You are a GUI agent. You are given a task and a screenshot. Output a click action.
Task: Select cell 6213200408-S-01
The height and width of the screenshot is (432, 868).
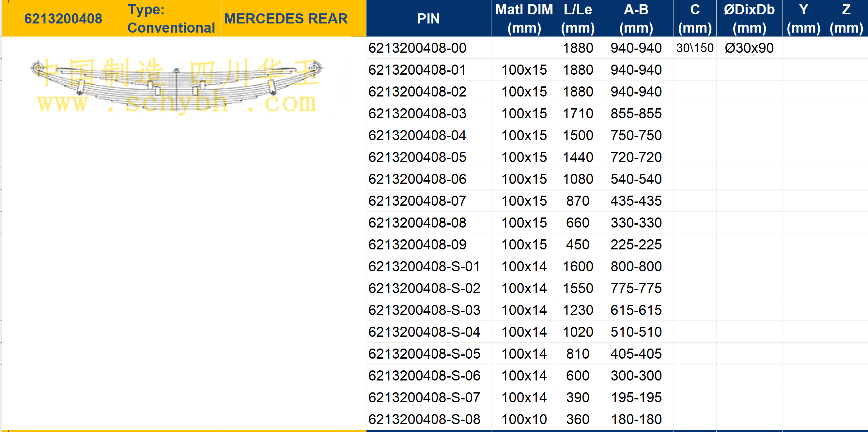(x=428, y=266)
